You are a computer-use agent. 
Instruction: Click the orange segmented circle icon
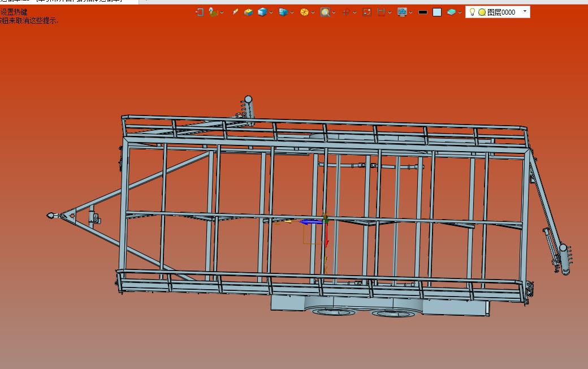click(x=304, y=12)
